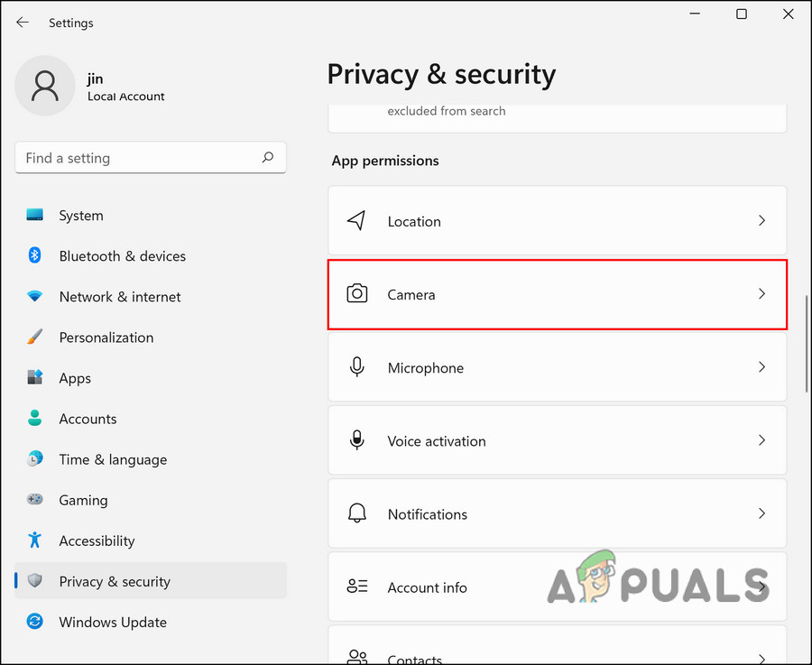Viewport: 812px width, 665px height.
Task: Click the search magnifier icon
Action: click(267, 158)
